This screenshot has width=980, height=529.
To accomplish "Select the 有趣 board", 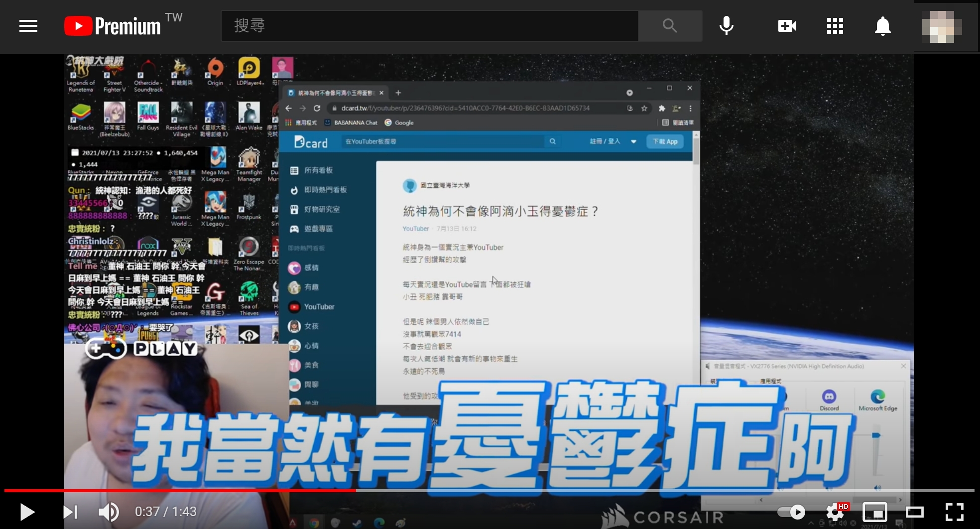I will pyautogui.click(x=304, y=287).
